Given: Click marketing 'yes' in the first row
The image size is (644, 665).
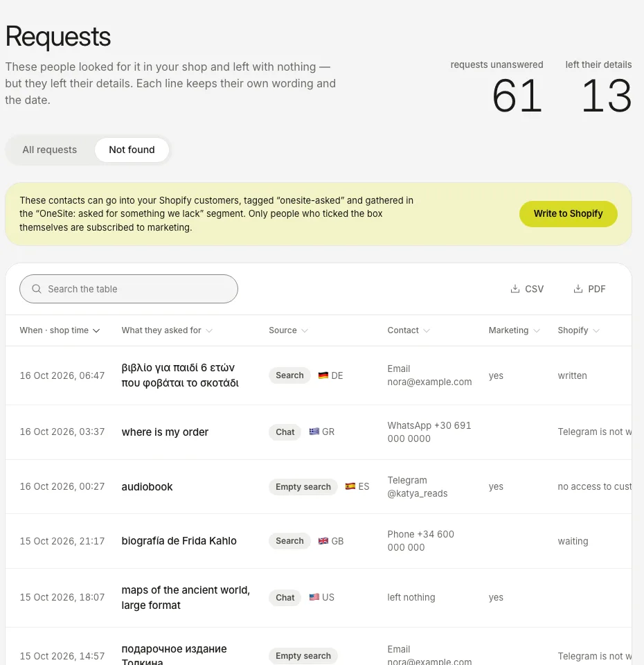Looking at the screenshot, I should (496, 375).
